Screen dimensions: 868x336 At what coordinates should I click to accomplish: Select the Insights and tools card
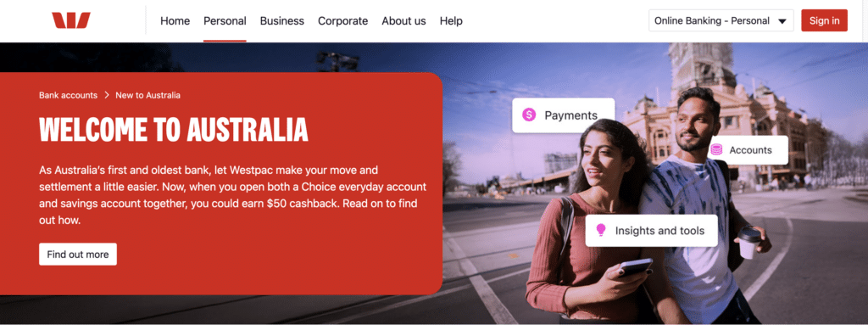(x=652, y=231)
